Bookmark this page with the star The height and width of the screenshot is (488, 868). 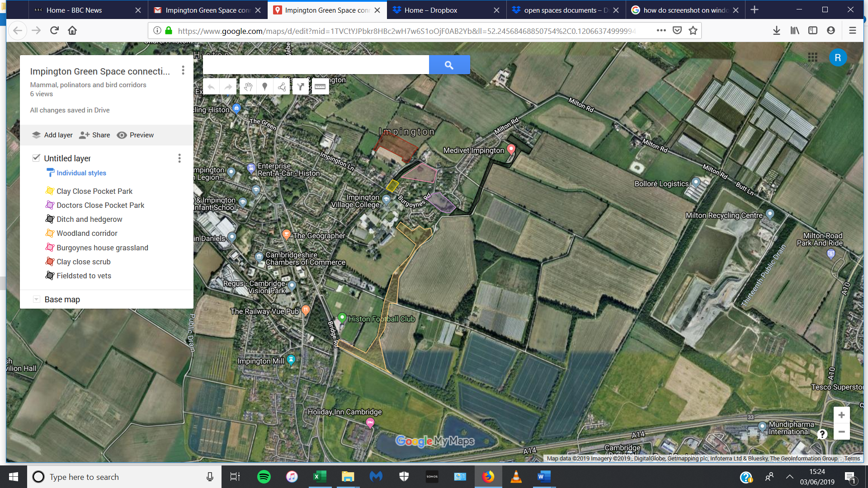(693, 30)
